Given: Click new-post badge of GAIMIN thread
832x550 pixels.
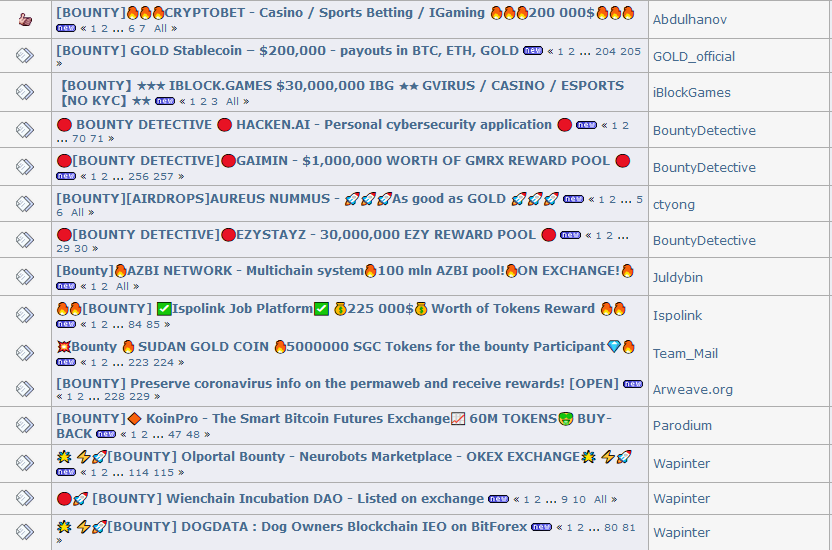Looking at the screenshot, I should (x=66, y=176).
